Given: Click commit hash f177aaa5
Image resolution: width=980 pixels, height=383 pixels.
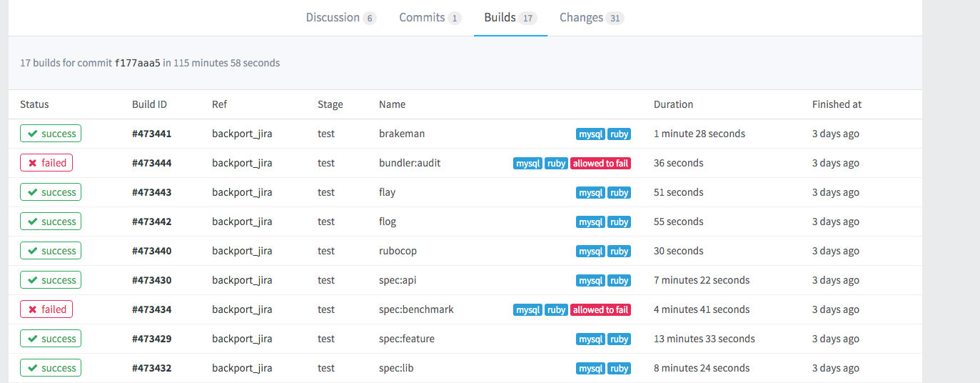Looking at the screenshot, I should pyautogui.click(x=137, y=63).
